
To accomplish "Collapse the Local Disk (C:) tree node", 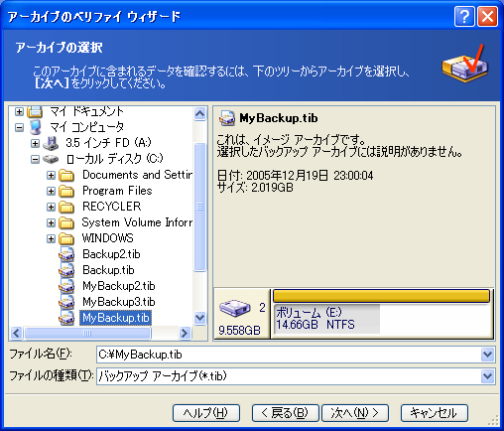I will point(35,159).
